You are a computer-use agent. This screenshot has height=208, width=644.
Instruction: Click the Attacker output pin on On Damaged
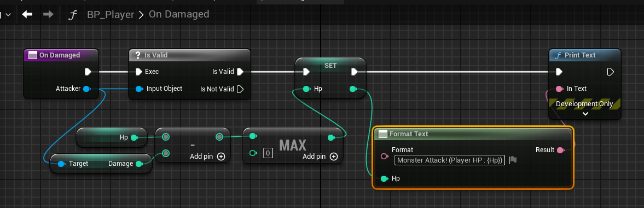point(86,88)
